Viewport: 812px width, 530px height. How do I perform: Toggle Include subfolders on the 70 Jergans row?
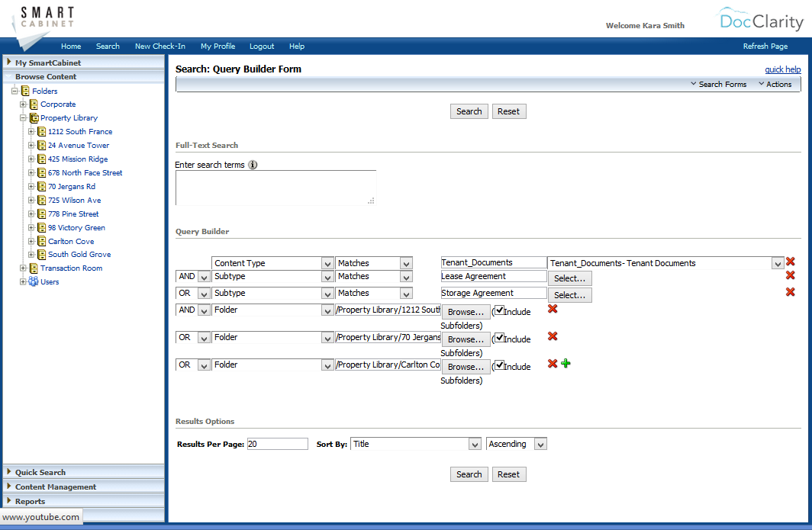coord(500,339)
